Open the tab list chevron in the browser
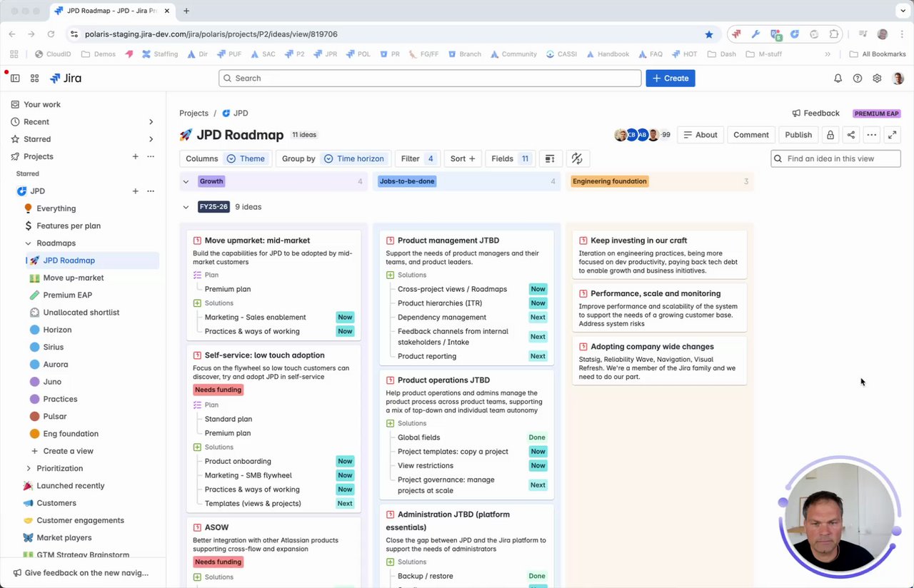This screenshot has height=588, width=914. (x=903, y=11)
